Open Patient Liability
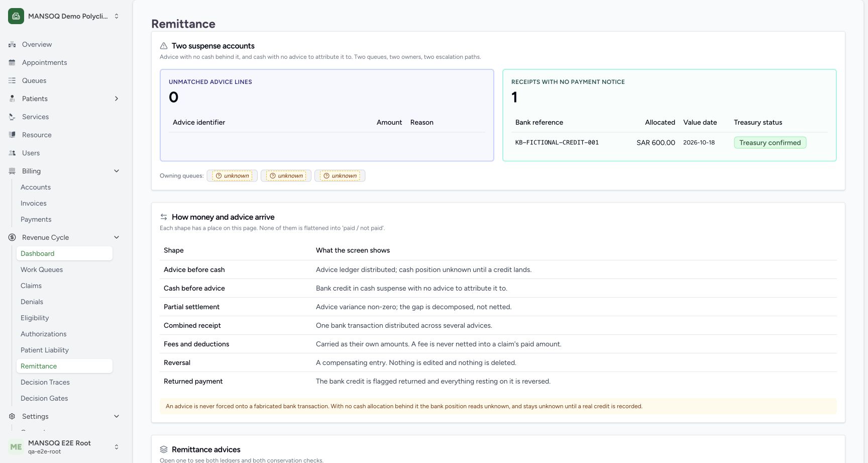868x463 pixels. coord(45,350)
